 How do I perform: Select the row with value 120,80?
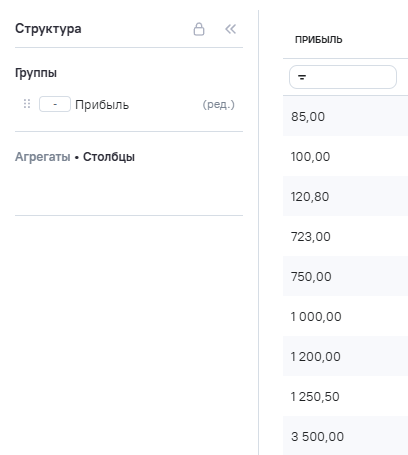click(x=345, y=196)
